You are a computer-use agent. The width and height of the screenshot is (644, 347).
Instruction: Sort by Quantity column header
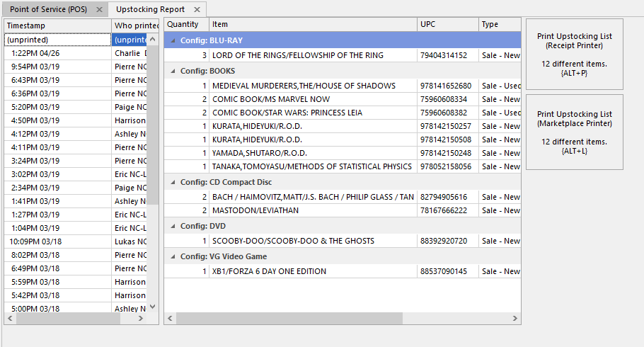tap(186, 24)
